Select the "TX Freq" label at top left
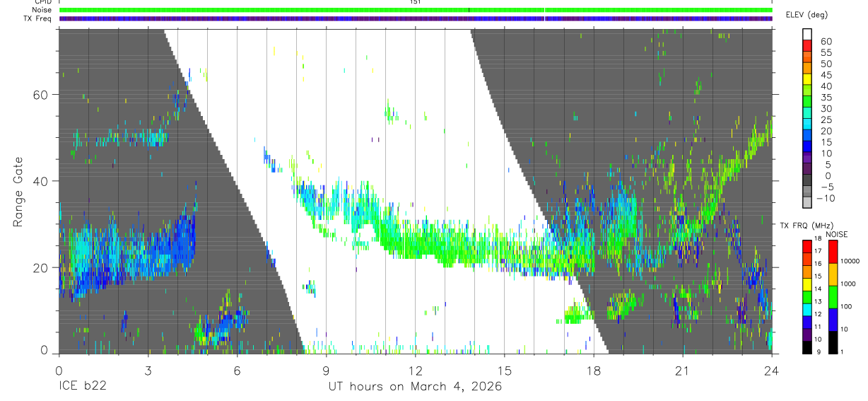The width and height of the screenshot is (868, 401). click(x=38, y=18)
